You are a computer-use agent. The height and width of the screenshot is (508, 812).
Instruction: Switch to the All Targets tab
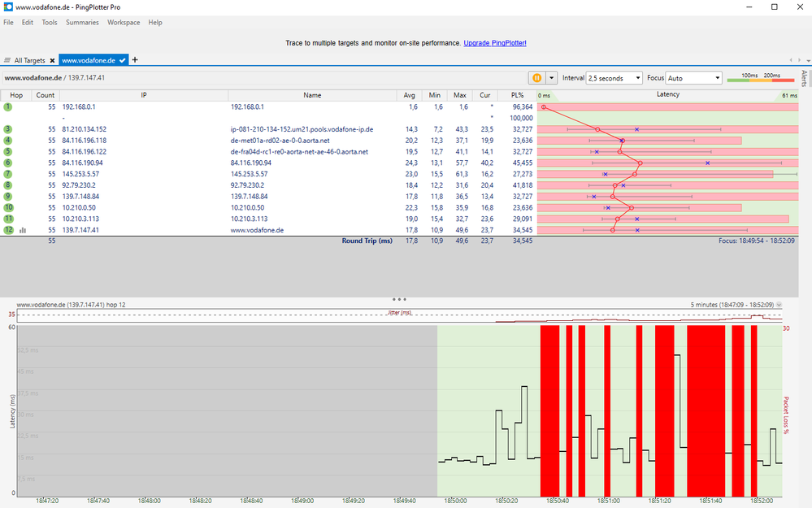click(29, 61)
